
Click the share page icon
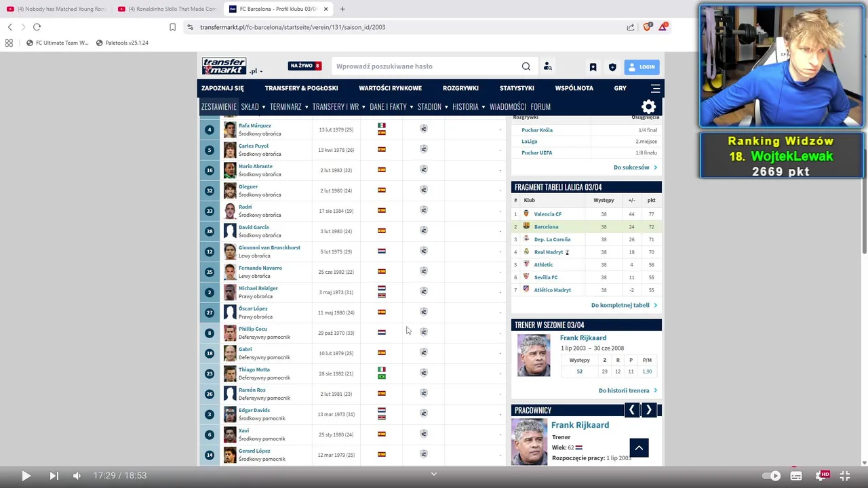(x=631, y=27)
